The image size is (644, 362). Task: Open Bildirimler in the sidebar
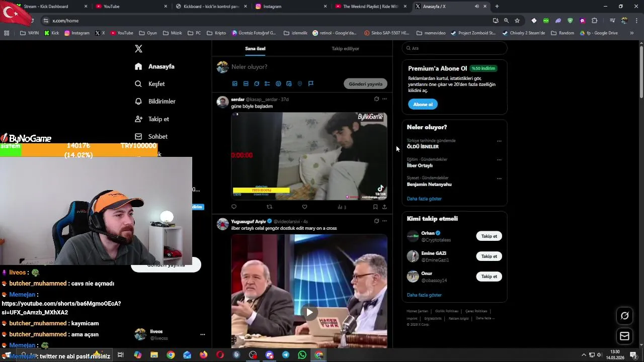pos(155,102)
